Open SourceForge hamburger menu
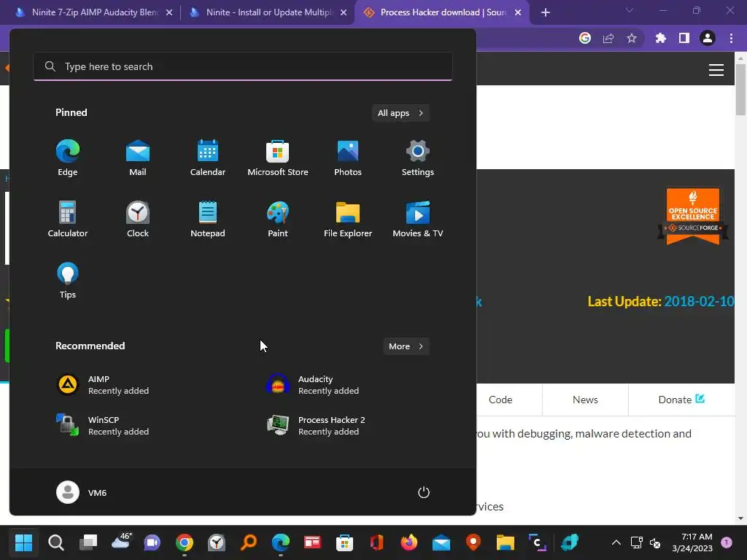This screenshot has height=560, width=747. [x=716, y=70]
